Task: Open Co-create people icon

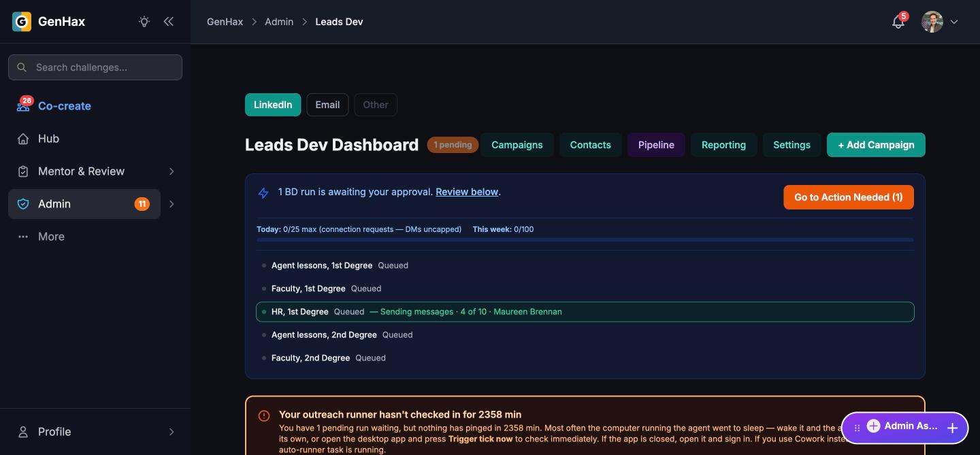Action: coord(23,106)
